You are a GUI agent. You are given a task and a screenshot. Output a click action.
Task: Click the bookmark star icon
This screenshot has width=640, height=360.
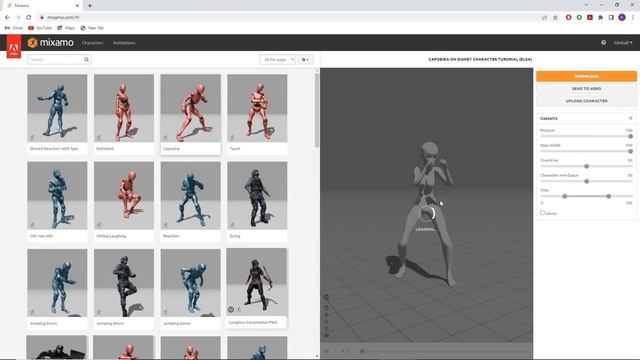click(555, 18)
